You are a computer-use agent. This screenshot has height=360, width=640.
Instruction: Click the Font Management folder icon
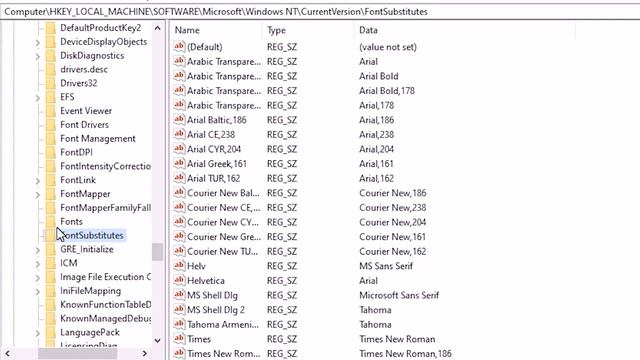(x=51, y=138)
